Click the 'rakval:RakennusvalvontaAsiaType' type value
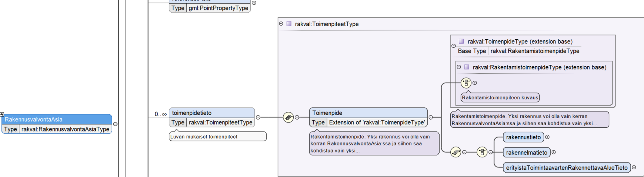The height and width of the screenshot is (177, 644). click(65, 129)
